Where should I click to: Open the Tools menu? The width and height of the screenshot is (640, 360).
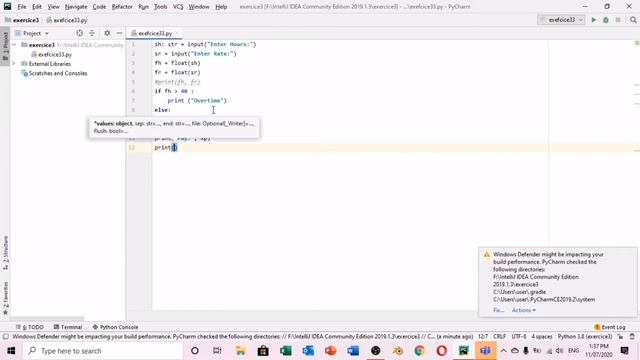[x=160, y=7]
